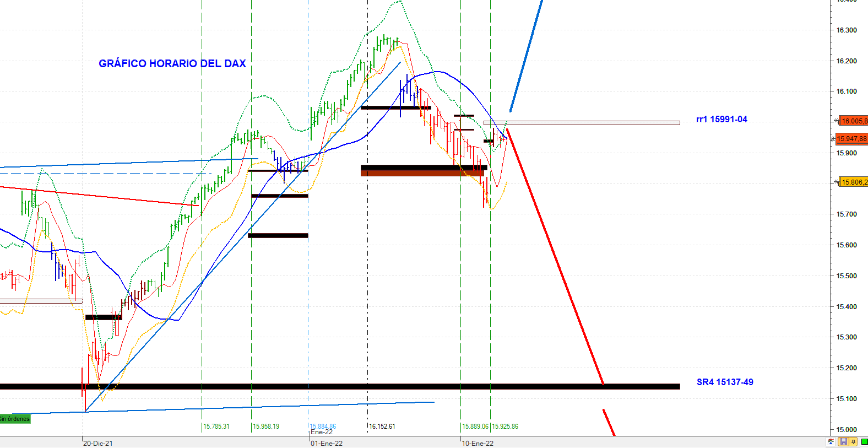Click the 15.500 price axis label
Screen dimensions: 868x448
847,276
